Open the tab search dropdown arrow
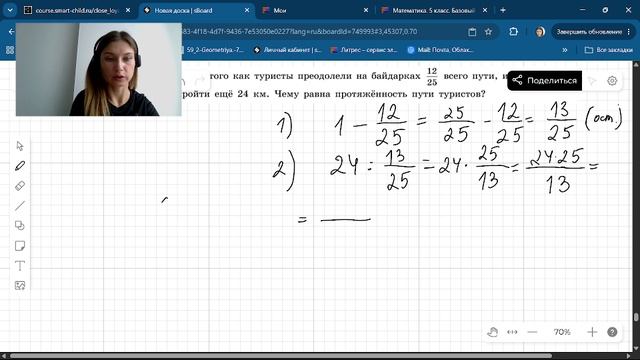Screen dimensions: 640x360 [x=10, y=10]
